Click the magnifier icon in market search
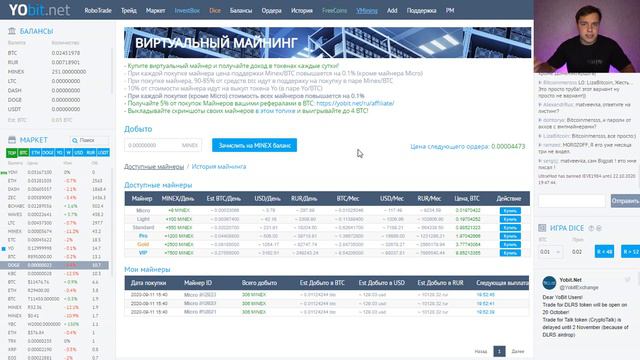 click(75, 140)
